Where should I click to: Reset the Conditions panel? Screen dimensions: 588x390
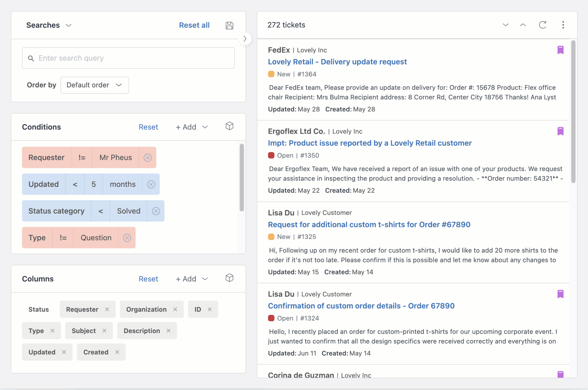click(x=148, y=127)
